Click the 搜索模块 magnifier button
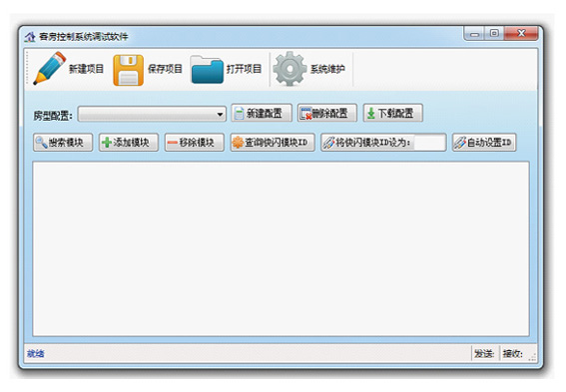This screenshot has height=392, width=566. tap(63, 143)
